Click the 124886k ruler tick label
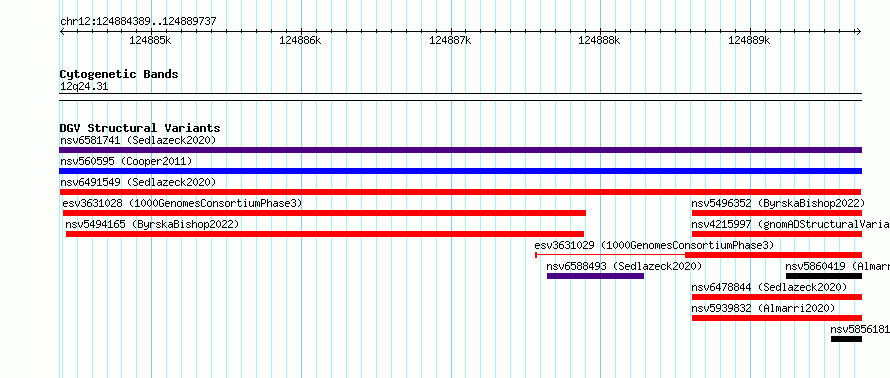890x378 pixels. [300, 40]
